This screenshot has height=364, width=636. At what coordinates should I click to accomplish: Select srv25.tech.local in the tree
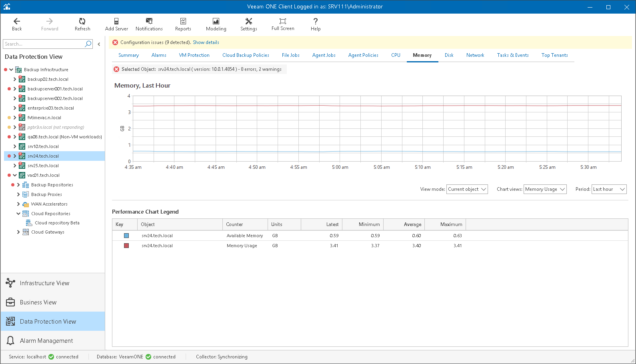43,166
